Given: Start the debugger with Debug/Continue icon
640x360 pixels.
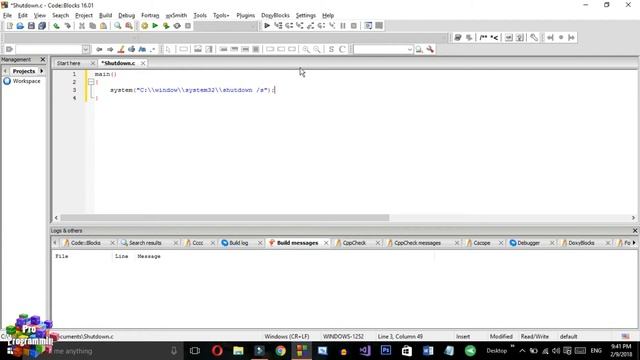Looking at the screenshot, I should point(267,26).
